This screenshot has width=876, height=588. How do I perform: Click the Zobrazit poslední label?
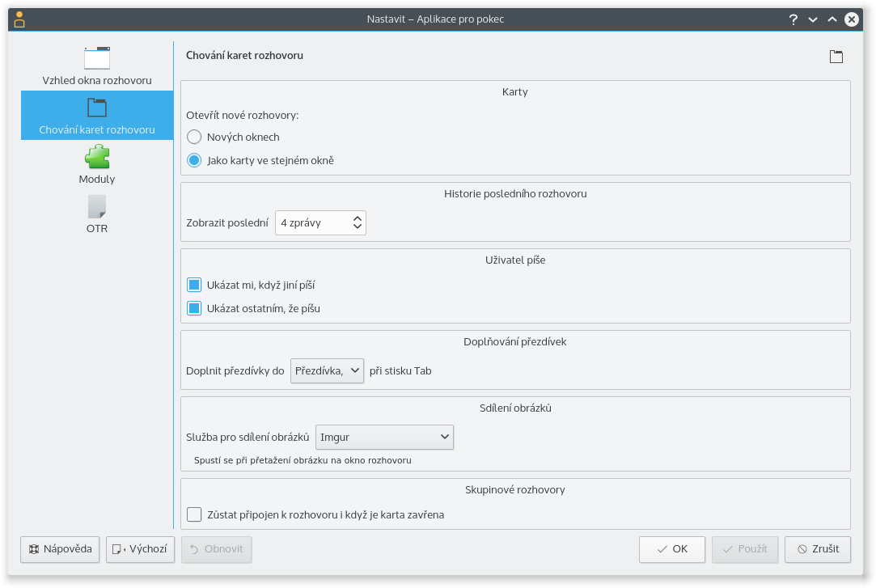click(227, 222)
